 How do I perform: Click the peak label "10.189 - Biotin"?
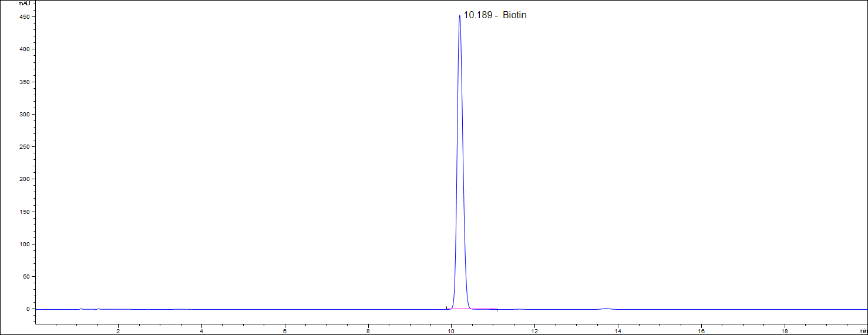point(495,15)
